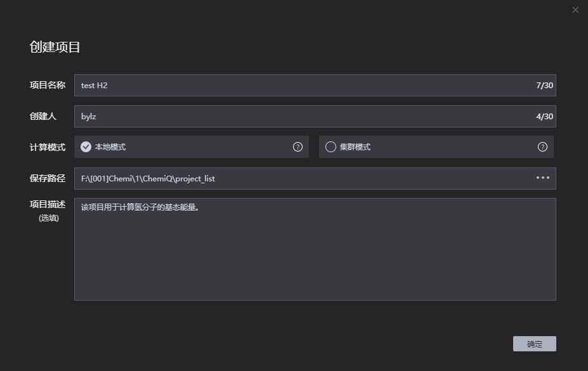Select the 集群模式 radio option

(x=330, y=147)
